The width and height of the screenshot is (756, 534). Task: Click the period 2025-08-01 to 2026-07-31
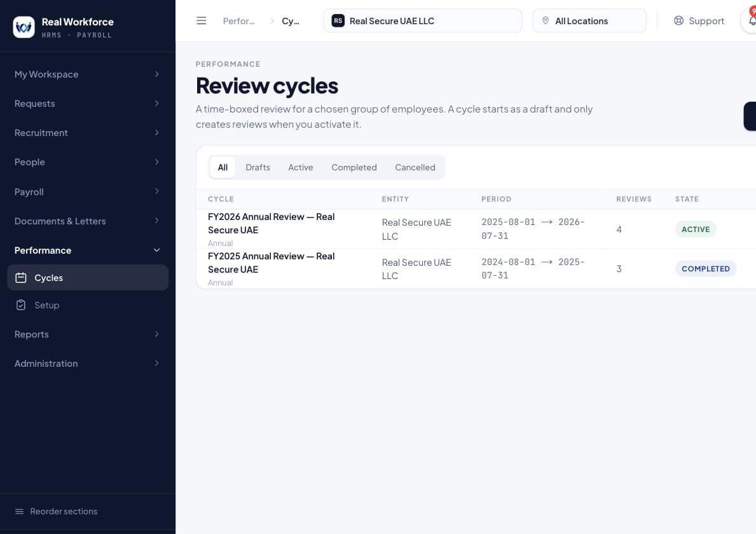[x=533, y=229]
